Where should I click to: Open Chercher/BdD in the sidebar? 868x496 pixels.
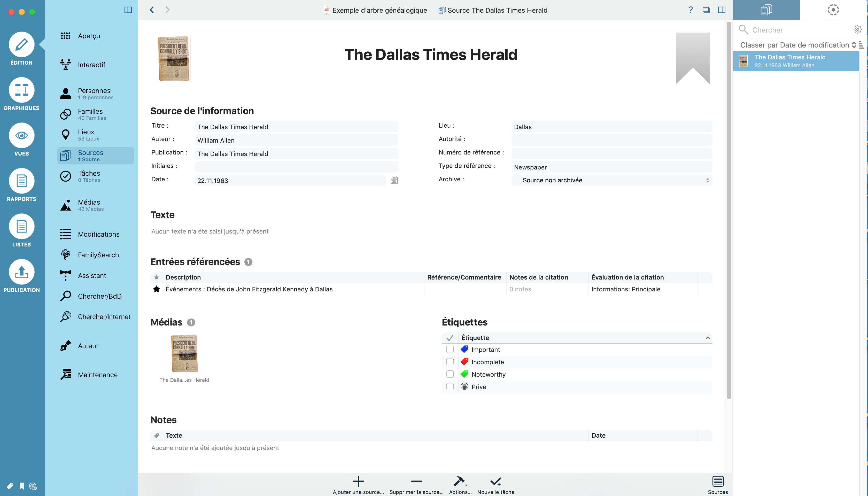pos(95,296)
